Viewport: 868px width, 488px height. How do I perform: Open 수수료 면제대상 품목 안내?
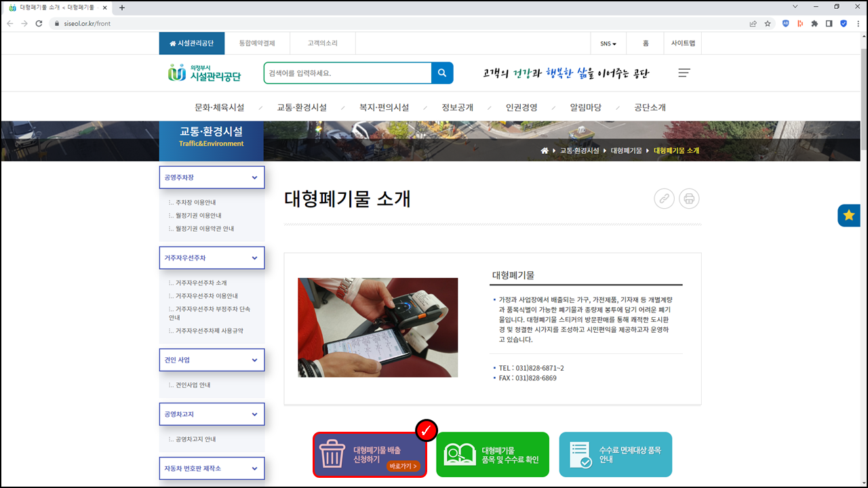coord(616,455)
